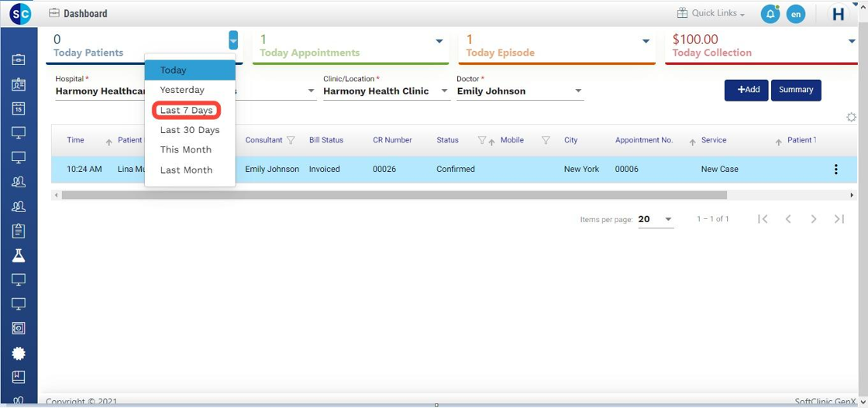This screenshot has height=408, width=868.
Task: Click the scrollbar's left arrow under the table
Action: click(55, 195)
